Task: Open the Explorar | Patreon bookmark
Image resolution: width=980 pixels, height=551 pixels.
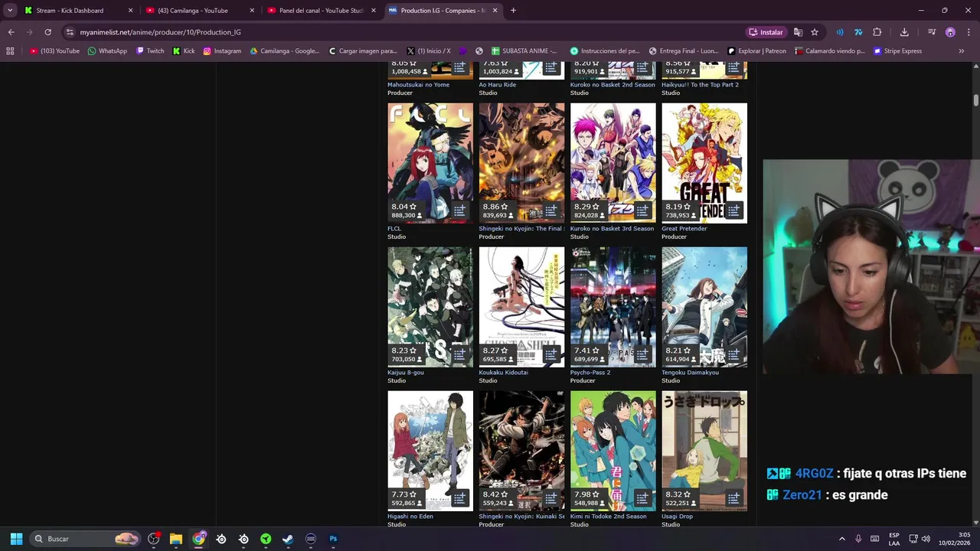Action: pyautogui.click(x=756, y=51)
